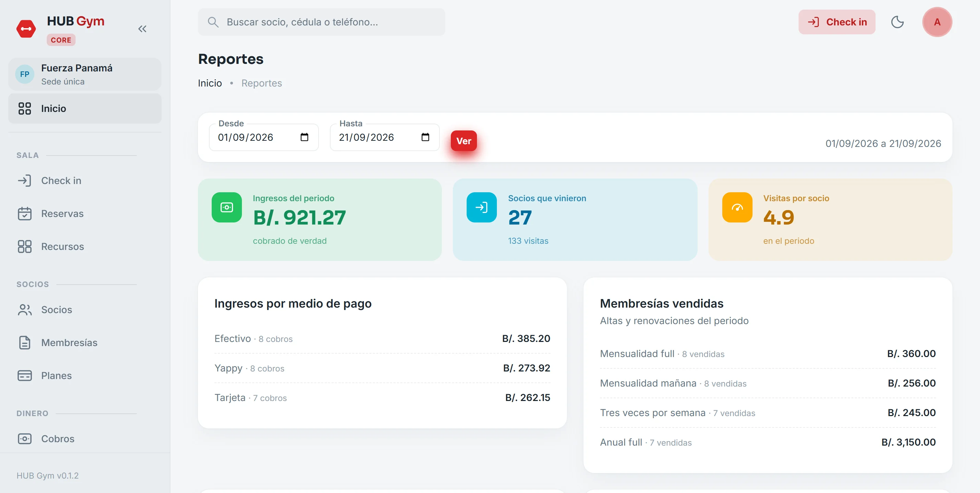Image resolution: width=980 pixels, height=493 pixels.
Task: Click the Ingresos por medio de pago heading
Action: pyautogui.click(x=293, y=304)
